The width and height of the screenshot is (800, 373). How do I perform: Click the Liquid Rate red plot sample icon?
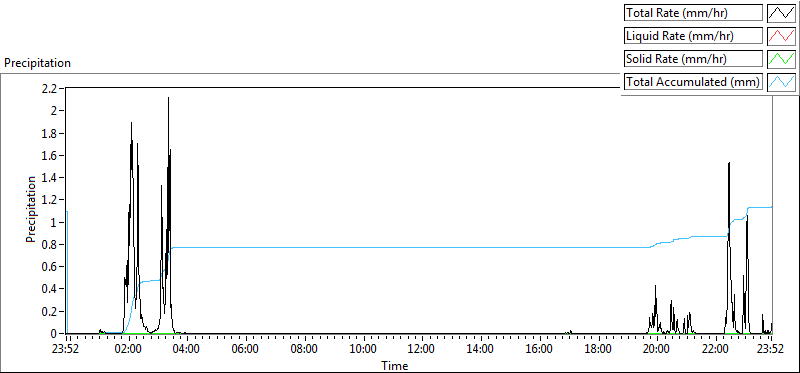[781, 36]
